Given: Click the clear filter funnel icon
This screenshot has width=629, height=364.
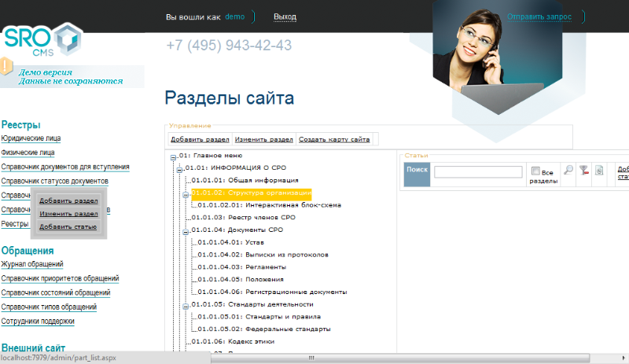Looking at the screenshot, I should coord(584,171).
